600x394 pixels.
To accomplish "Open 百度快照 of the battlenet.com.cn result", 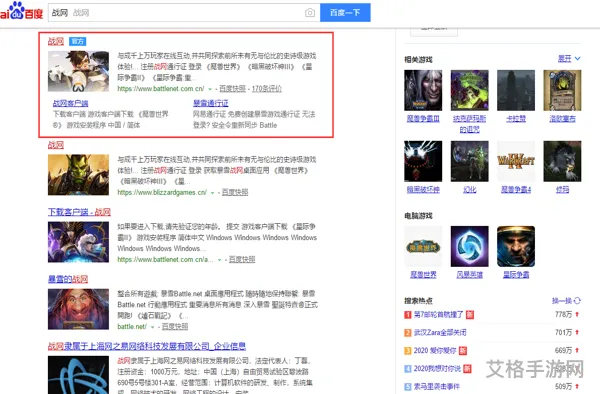I will (232, 89).
